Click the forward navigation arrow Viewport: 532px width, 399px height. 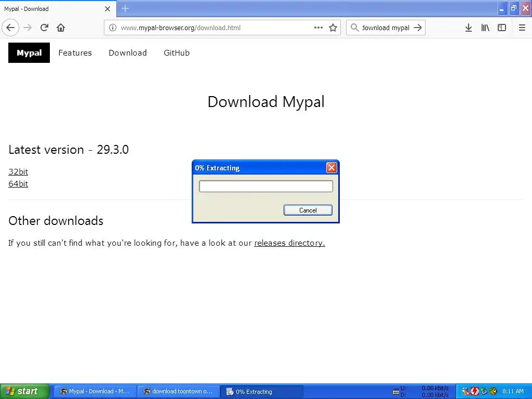pos(28,28)
